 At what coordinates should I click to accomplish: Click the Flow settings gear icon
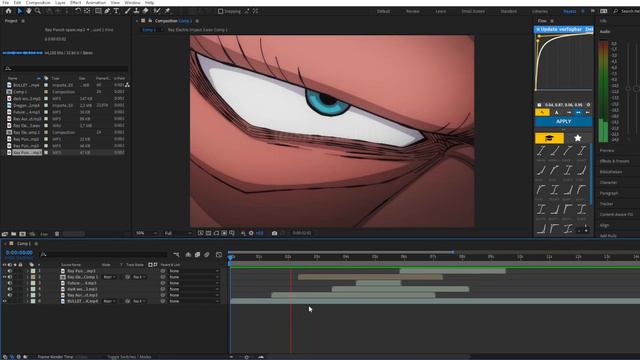click(x=588, y=105)
